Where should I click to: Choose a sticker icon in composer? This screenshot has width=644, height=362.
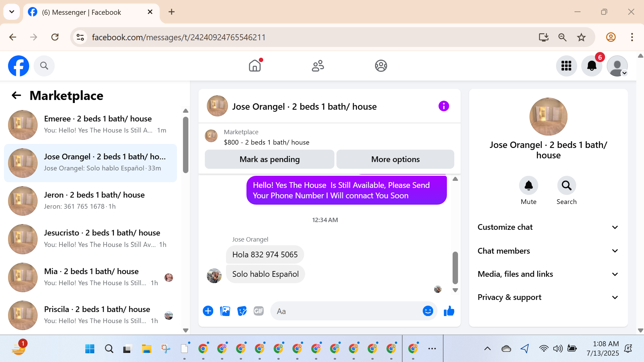[242, 311]
